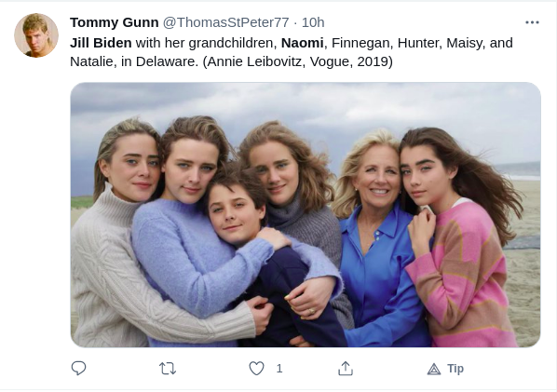Open the tweet via the 10h timestamp

point(313,22)
